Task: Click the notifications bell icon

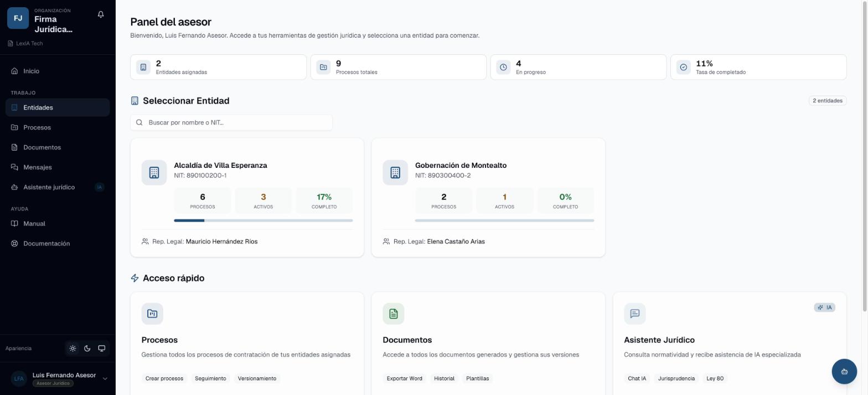Action: (x=101, y=14)
